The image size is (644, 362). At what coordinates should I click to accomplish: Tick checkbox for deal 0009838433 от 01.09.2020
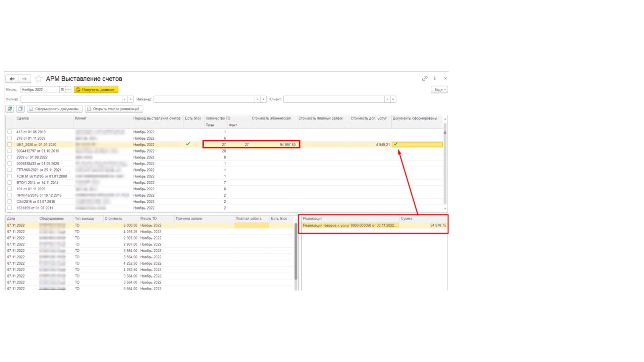click(x=10, y=164)
